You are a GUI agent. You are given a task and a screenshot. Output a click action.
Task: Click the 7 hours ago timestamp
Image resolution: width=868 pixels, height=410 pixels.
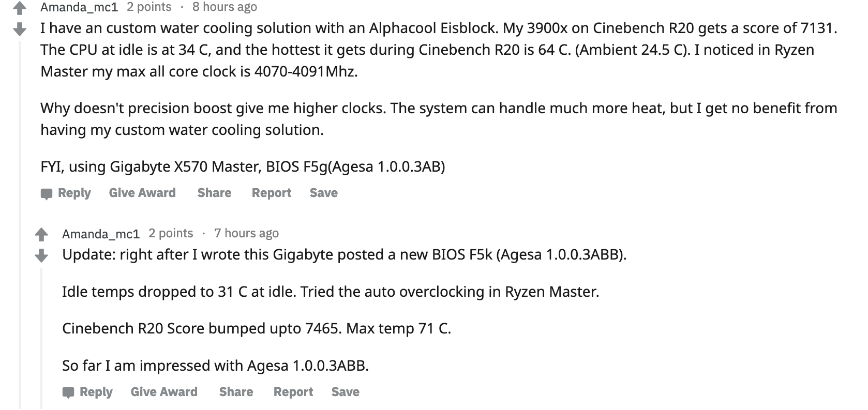pos(247,233)
